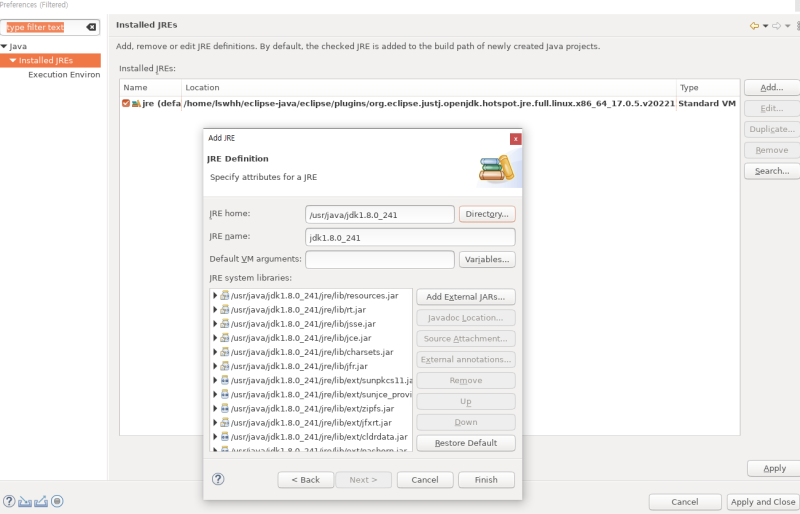Viewport: 800px width, 514px height.
Task: Expand jsse.jar tree node
Action: click(215, 324)
